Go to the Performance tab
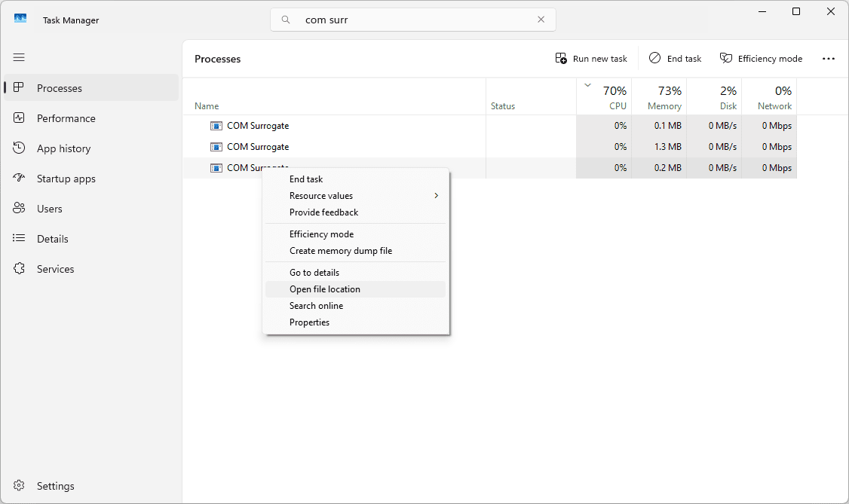849x504 pixels. tap(91, 118)
